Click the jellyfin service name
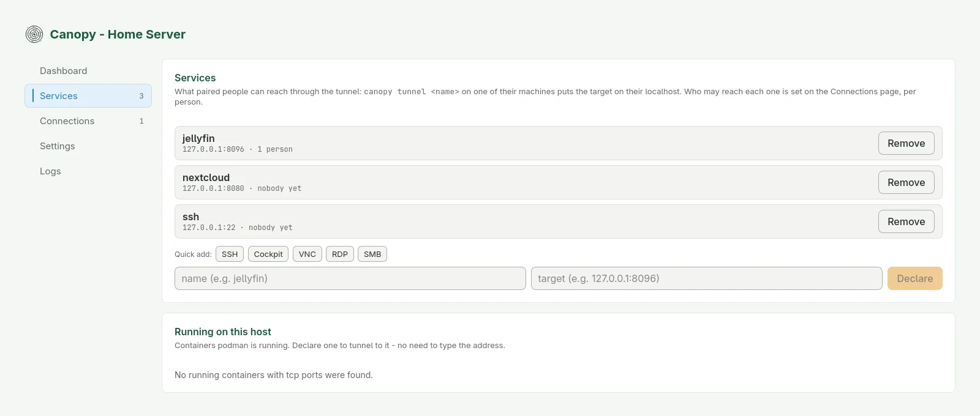Image resolution: width=980 pixels, height=416 pixels. [x=198, y=138]
